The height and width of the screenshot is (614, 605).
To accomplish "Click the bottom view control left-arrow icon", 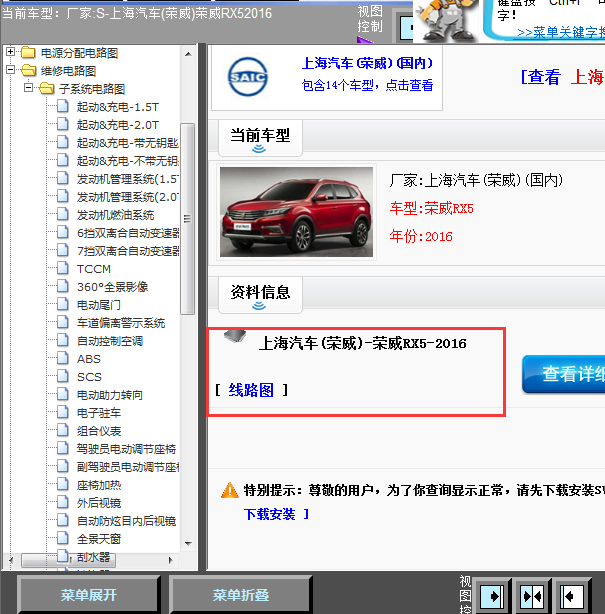I will point(571,596).
